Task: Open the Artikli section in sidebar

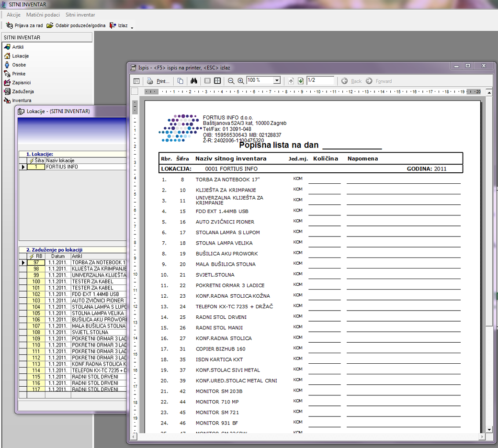Action: click(14, 47)
